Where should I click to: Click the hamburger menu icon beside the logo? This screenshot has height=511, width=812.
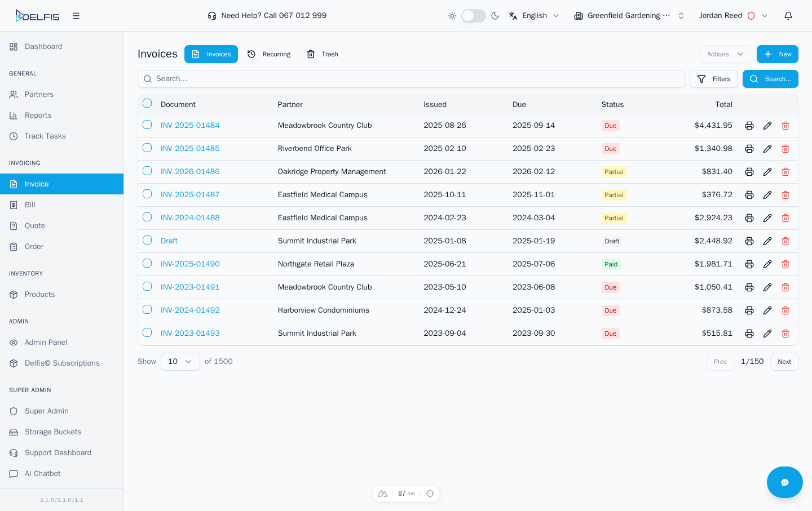76,16
